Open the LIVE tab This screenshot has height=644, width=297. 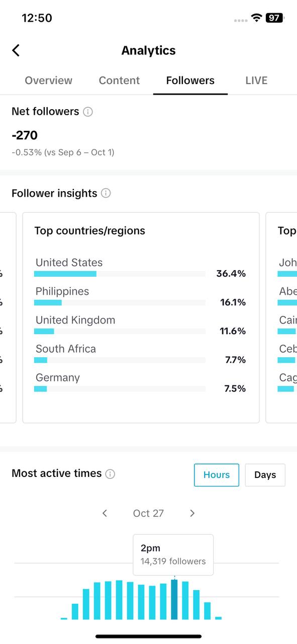(x=256, y=80)
